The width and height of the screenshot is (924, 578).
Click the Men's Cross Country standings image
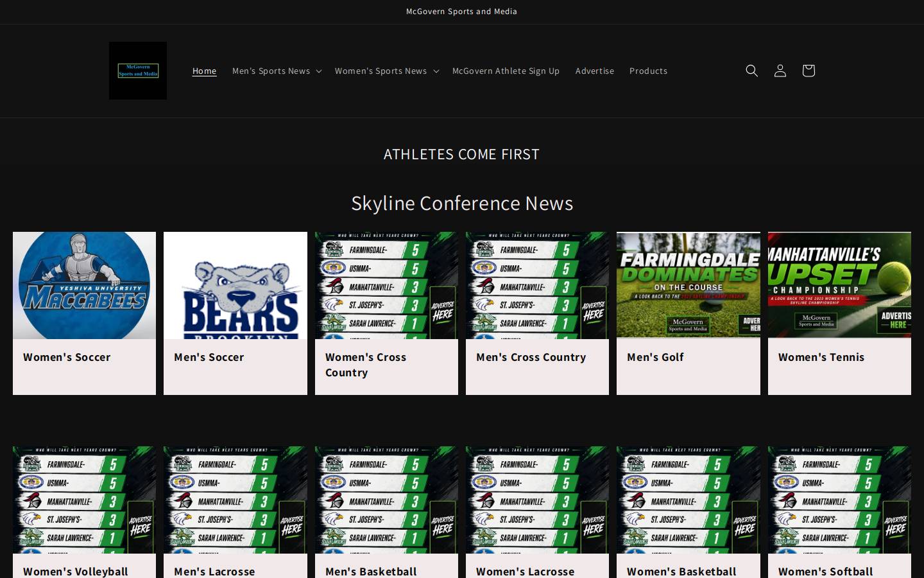(537, 285)
